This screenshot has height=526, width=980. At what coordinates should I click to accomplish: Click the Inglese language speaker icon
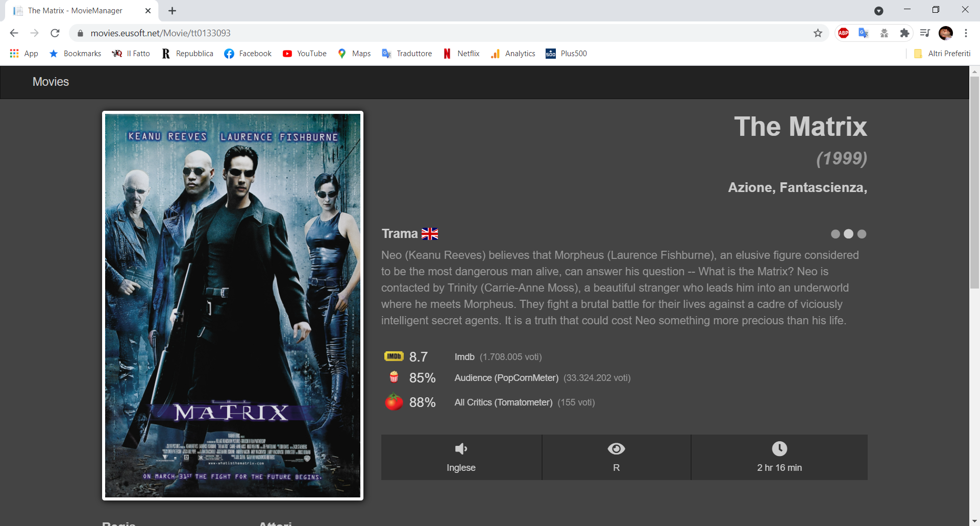(461, 449)
